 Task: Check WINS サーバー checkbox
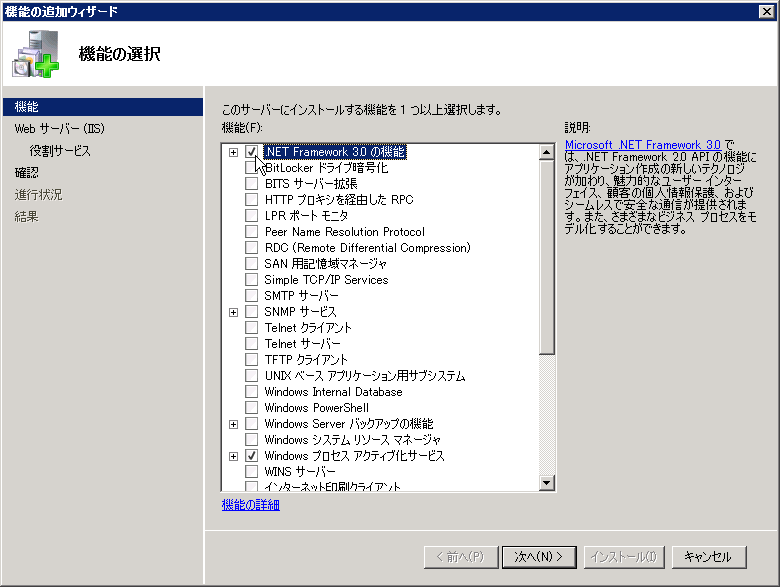(x=252, y=471)
